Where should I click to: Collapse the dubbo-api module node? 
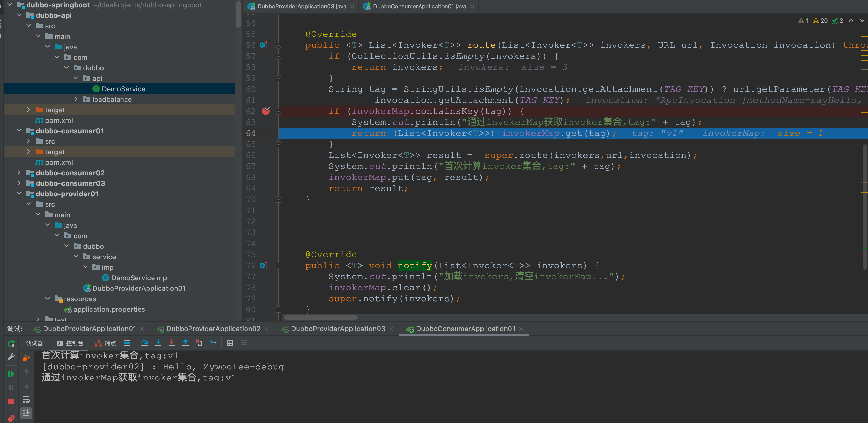[19, 15]
